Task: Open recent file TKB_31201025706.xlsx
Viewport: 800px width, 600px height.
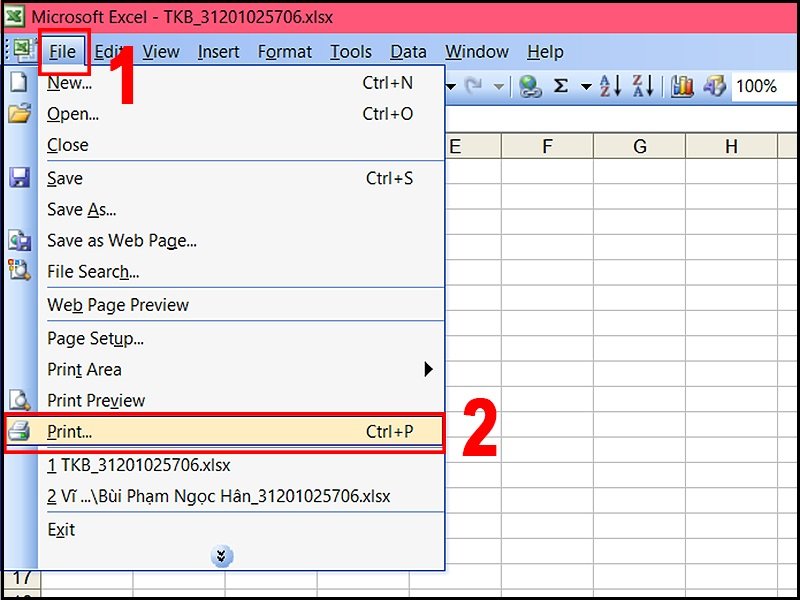Action: (138, 465)
